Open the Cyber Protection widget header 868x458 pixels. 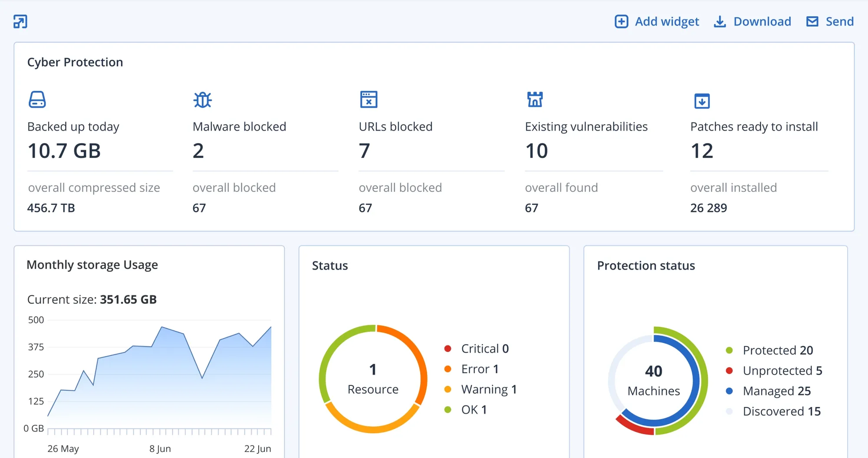75,62
